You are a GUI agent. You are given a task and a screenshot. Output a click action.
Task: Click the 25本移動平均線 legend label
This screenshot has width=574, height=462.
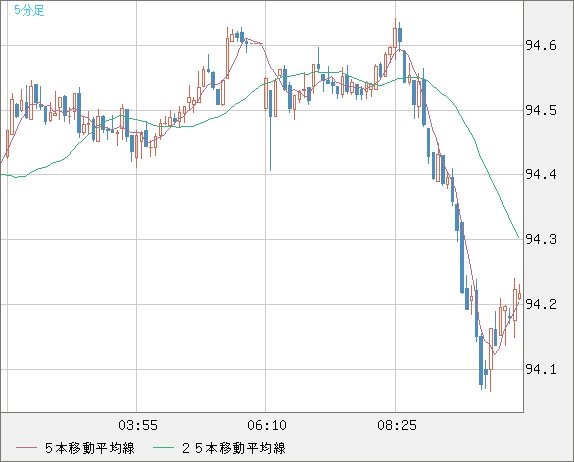(x=234, y=448)
